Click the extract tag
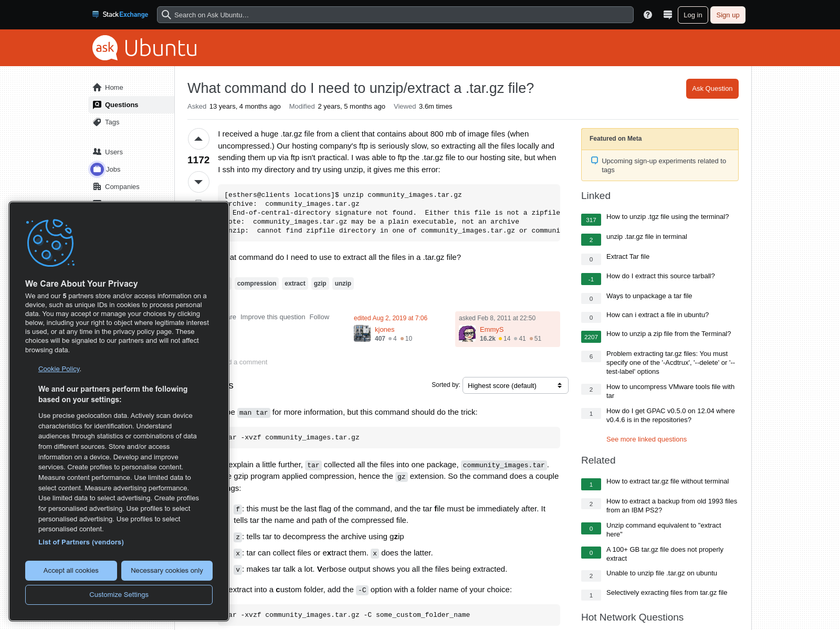This screenshot has height=630, width=840. [295, 283]
